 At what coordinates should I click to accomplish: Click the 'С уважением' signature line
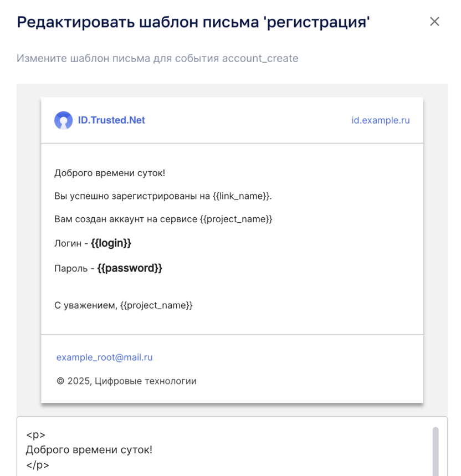[x=123, y=305]
